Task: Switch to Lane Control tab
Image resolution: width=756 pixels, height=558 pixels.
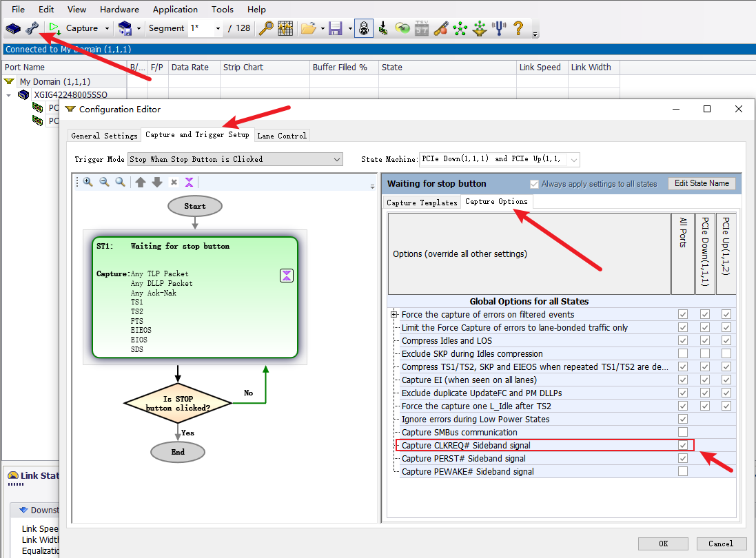Action: pyautogui.click(x=282, y=136)
